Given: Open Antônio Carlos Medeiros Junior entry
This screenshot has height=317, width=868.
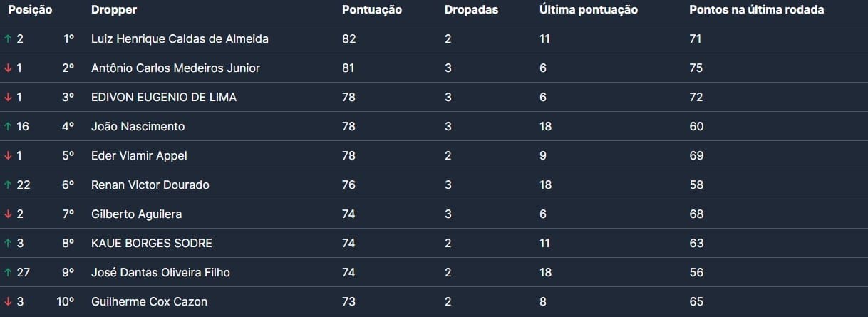Looking at the screenshot, I should click(175, 68).
